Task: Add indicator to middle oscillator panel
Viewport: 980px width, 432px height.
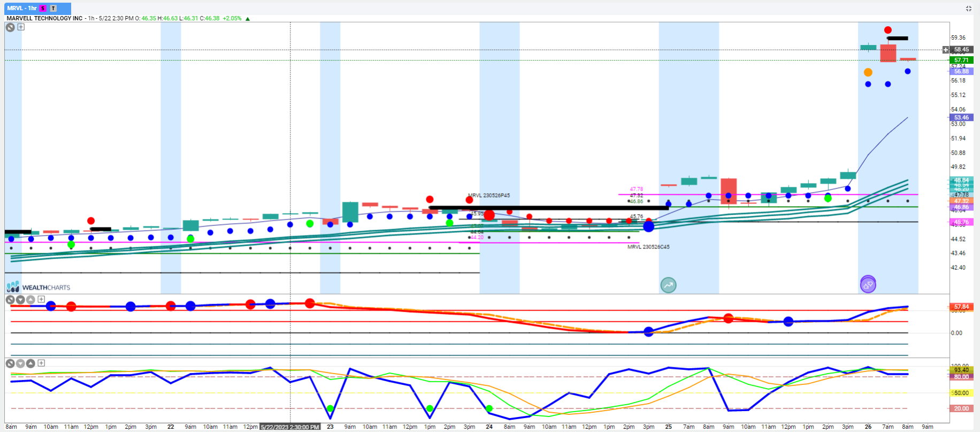Action: 41,300
